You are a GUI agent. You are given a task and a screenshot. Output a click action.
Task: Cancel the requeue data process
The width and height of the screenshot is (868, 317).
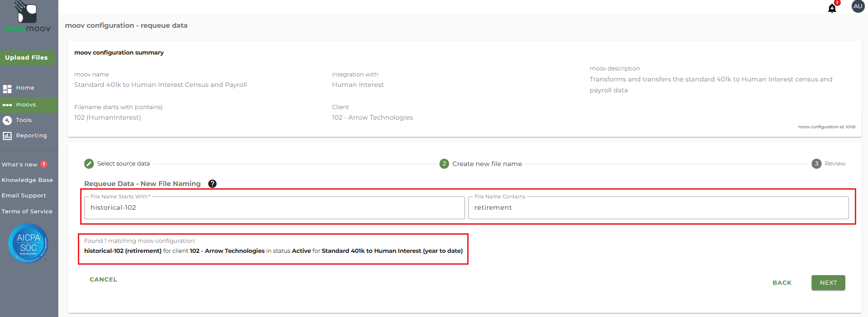click(103, 280)
